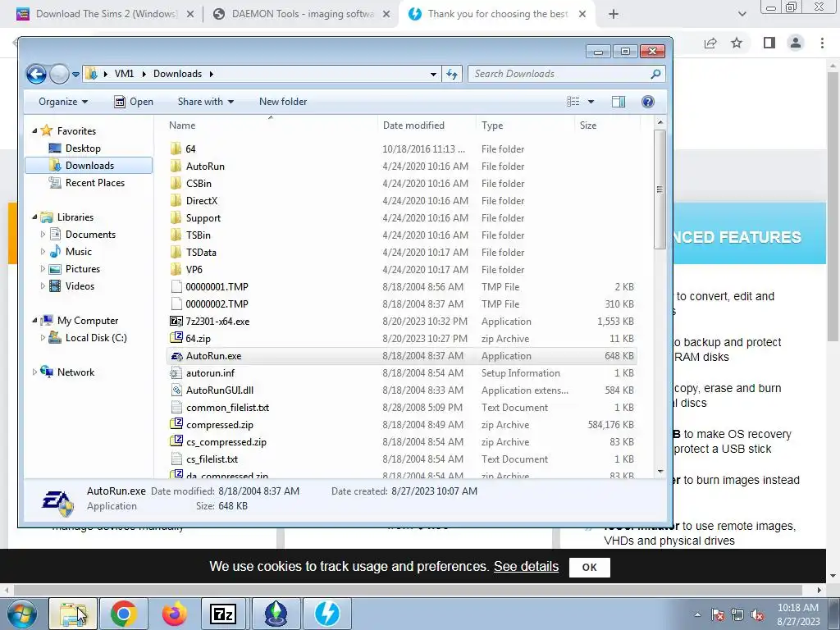Click the Explorer Back navigation arrow
This screenshot has height=630, width=840.
(36, 74)
